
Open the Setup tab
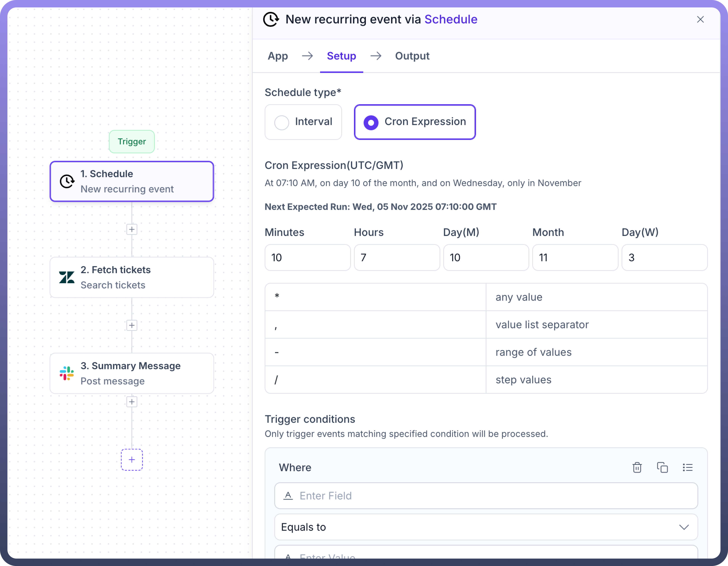[341, 56]
